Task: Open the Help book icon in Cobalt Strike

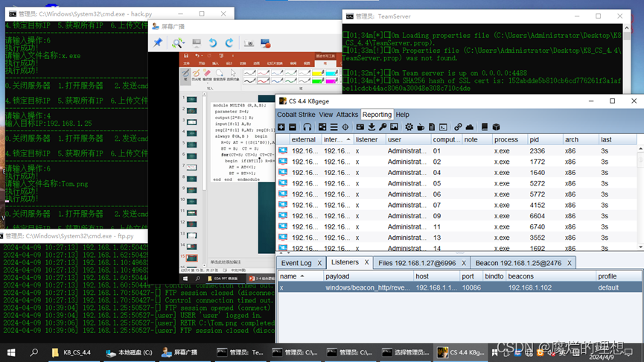Action: [x=485, y=127]
